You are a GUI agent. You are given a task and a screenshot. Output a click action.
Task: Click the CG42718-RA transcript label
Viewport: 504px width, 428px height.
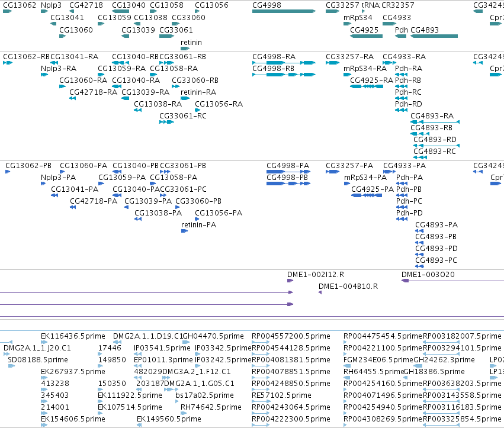93,92
